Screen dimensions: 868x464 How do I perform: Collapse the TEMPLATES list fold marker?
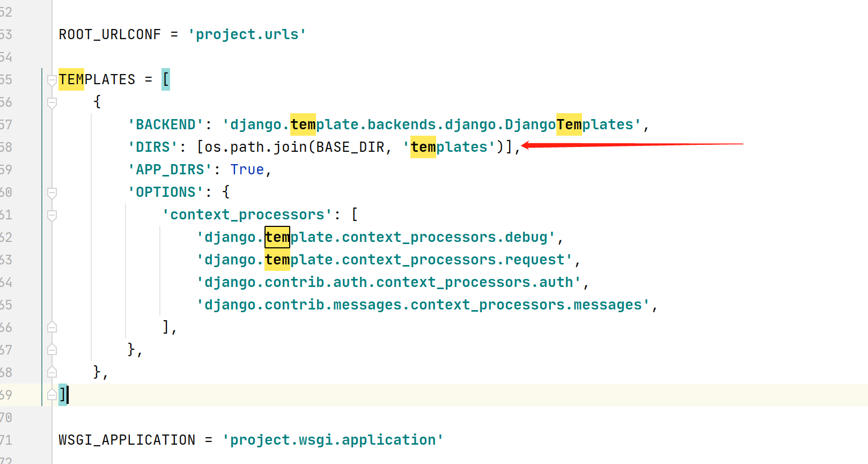click(52, 80)
